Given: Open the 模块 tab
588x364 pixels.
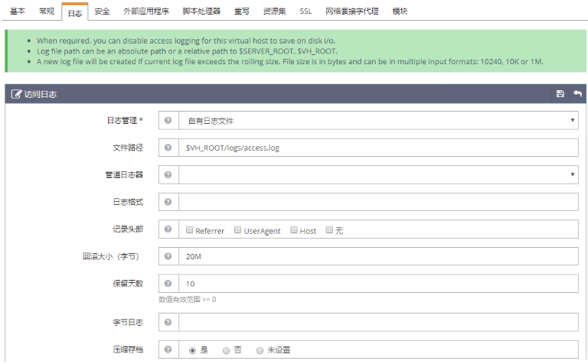Looking at the screenshot, I should 400,11.
